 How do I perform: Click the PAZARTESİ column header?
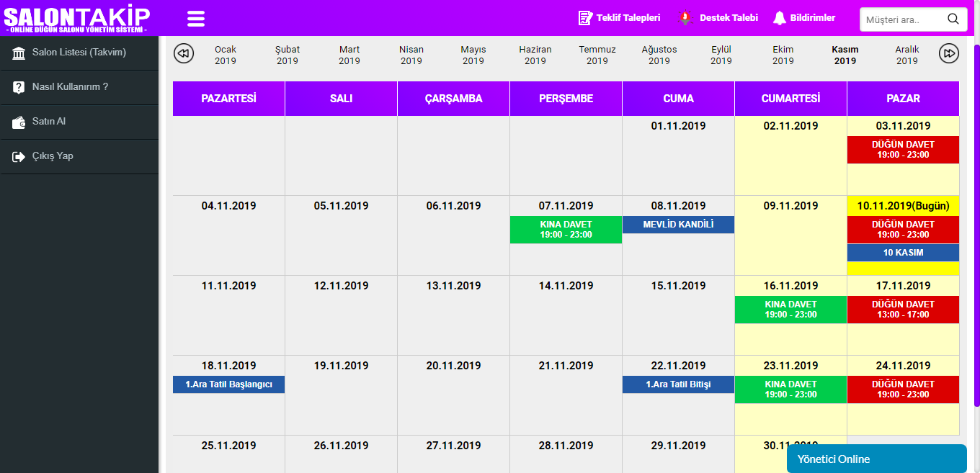228,99
